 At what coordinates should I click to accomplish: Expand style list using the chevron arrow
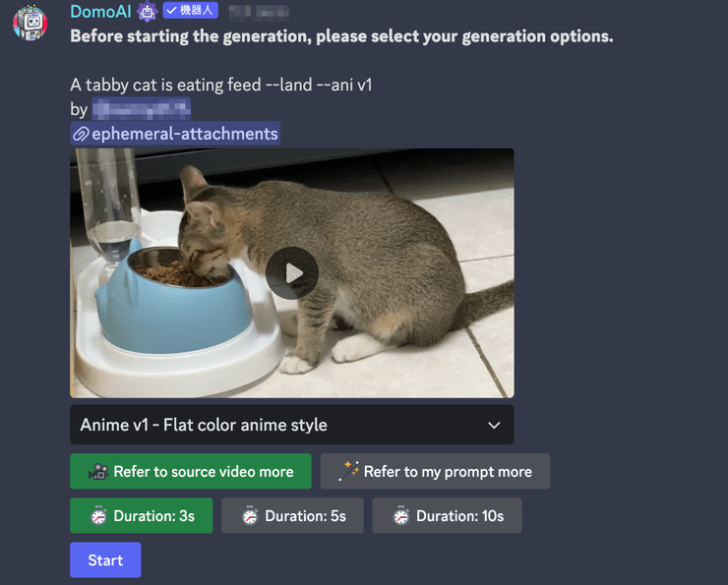point(494,425)
